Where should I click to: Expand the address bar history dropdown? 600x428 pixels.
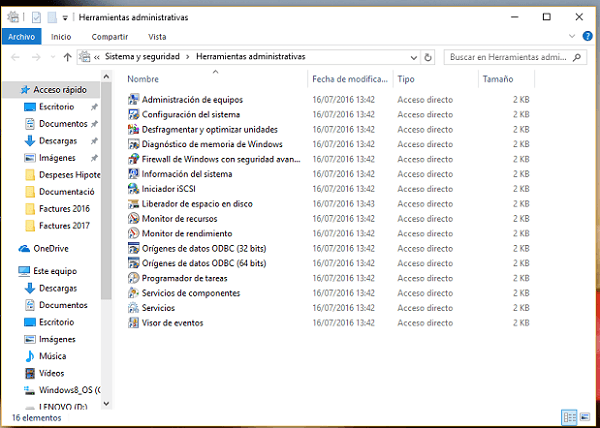click(414, 58)
